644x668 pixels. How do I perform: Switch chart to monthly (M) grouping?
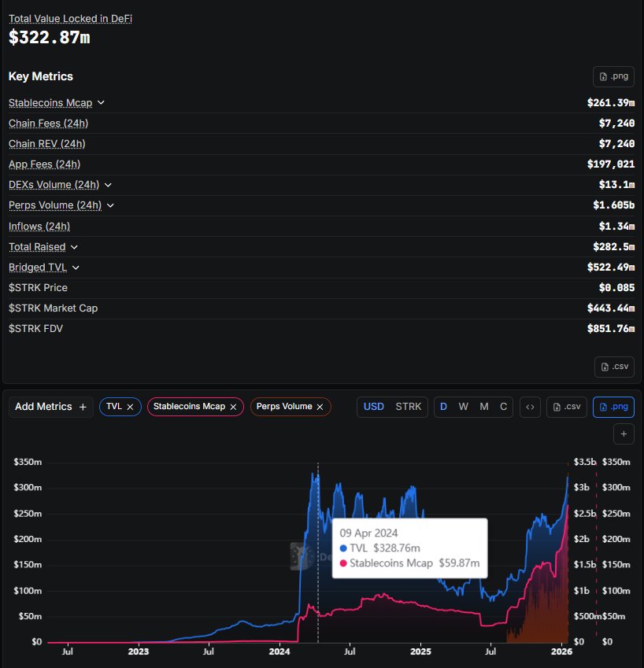point(483,407)
